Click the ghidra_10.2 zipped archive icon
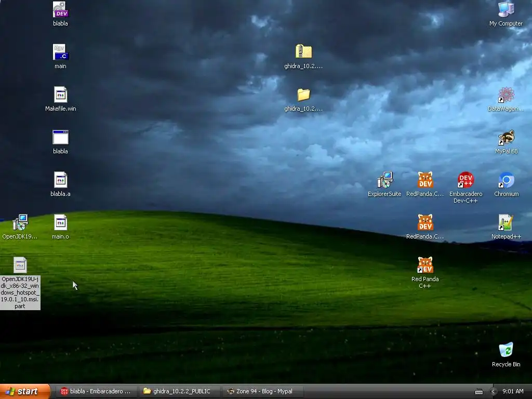This screenshot has width=532, height=399. pyautogui.click(x=303, y=51)
